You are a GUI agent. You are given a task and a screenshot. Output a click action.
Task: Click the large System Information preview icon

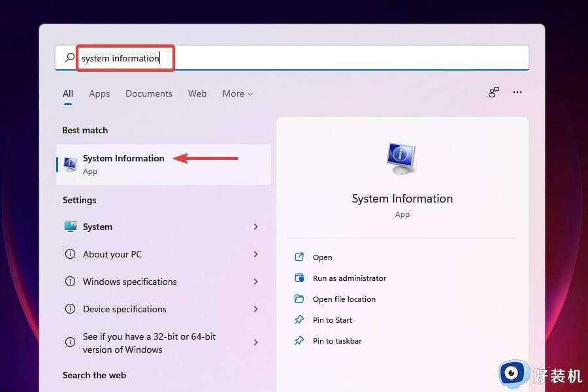coord(401,158)
